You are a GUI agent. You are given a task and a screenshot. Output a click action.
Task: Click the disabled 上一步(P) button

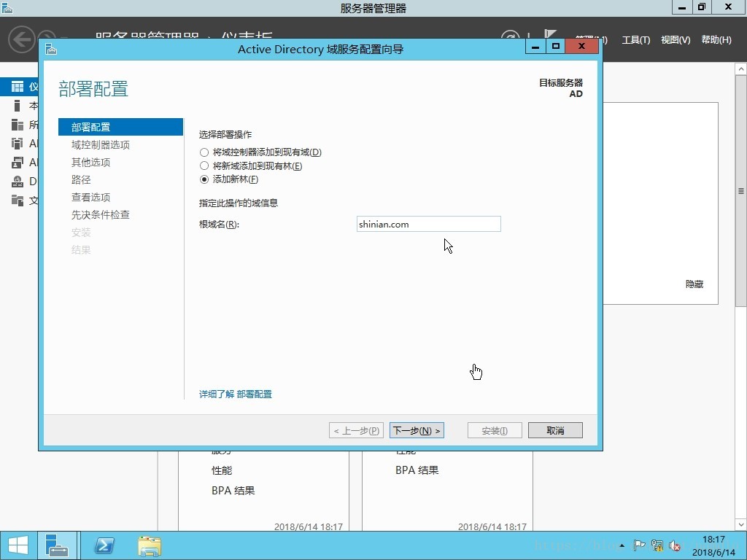pos(356,430)
